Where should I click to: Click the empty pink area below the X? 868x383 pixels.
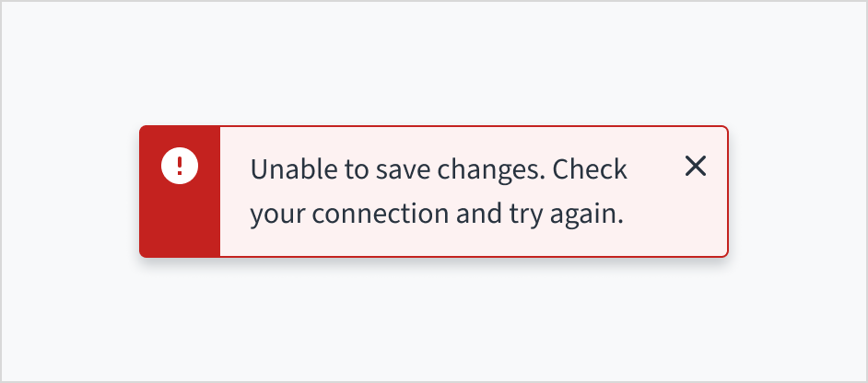click(696, 226)
